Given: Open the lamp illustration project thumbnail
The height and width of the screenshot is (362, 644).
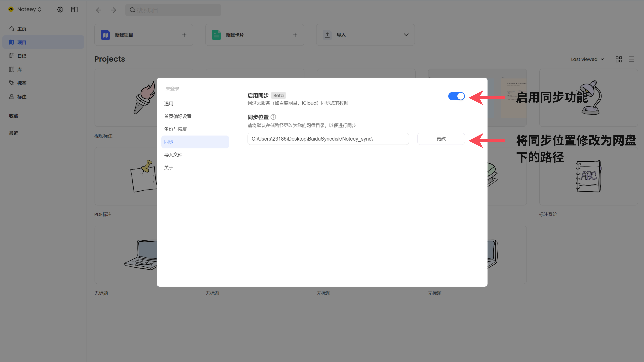Looking at the screenshot, I should coord(589,98).
